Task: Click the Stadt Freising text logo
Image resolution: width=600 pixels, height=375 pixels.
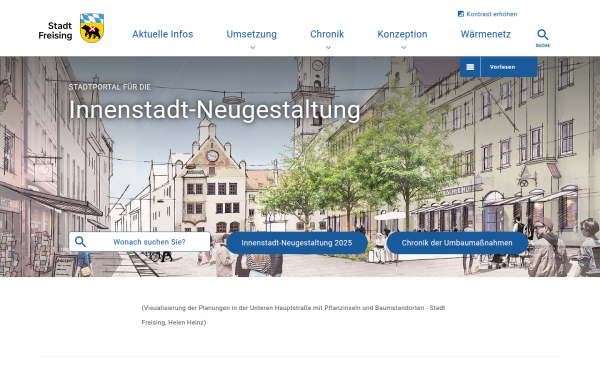Action: (x=55, y=31)
